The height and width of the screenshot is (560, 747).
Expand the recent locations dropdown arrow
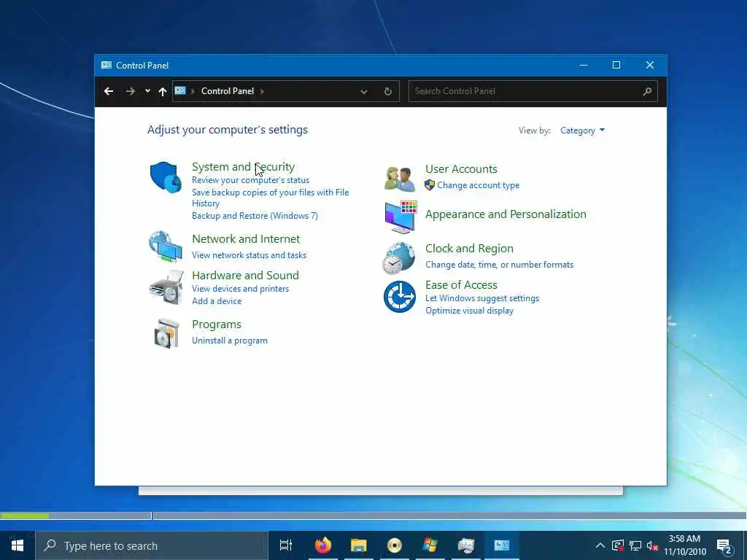(147, 91)
